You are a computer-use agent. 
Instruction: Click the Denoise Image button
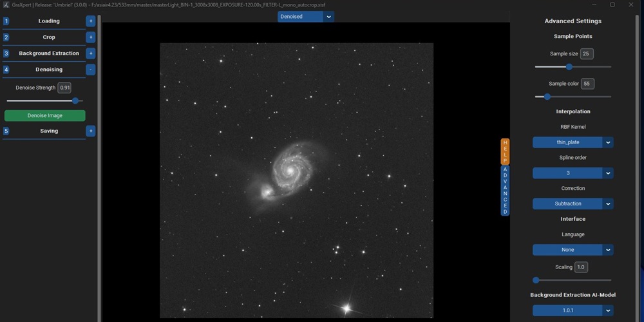click(44, 116)
